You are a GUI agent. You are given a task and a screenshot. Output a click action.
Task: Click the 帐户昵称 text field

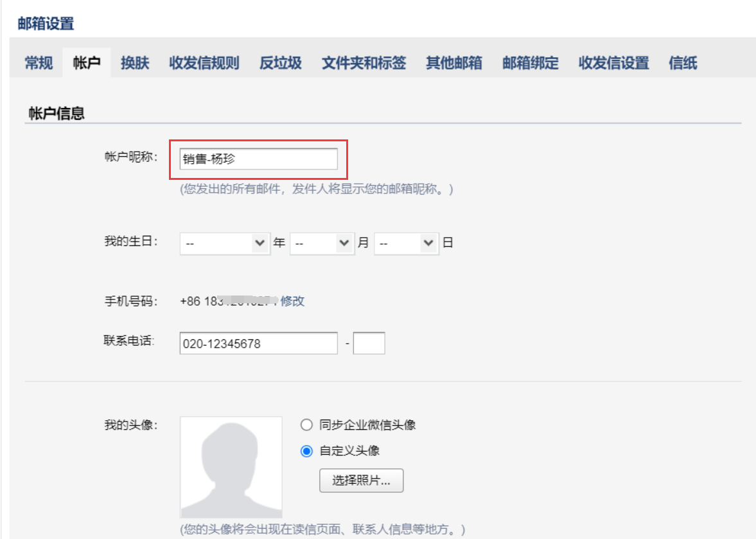pos(258,159)
